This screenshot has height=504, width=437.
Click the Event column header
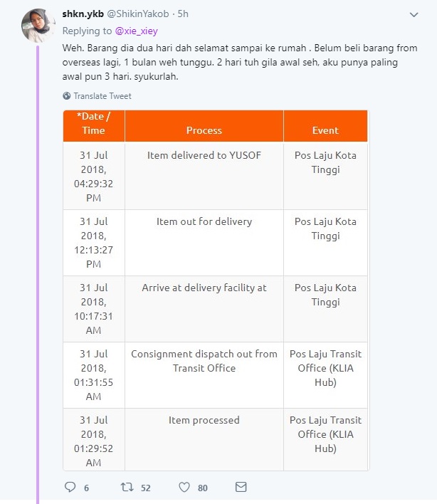[325, 130]
